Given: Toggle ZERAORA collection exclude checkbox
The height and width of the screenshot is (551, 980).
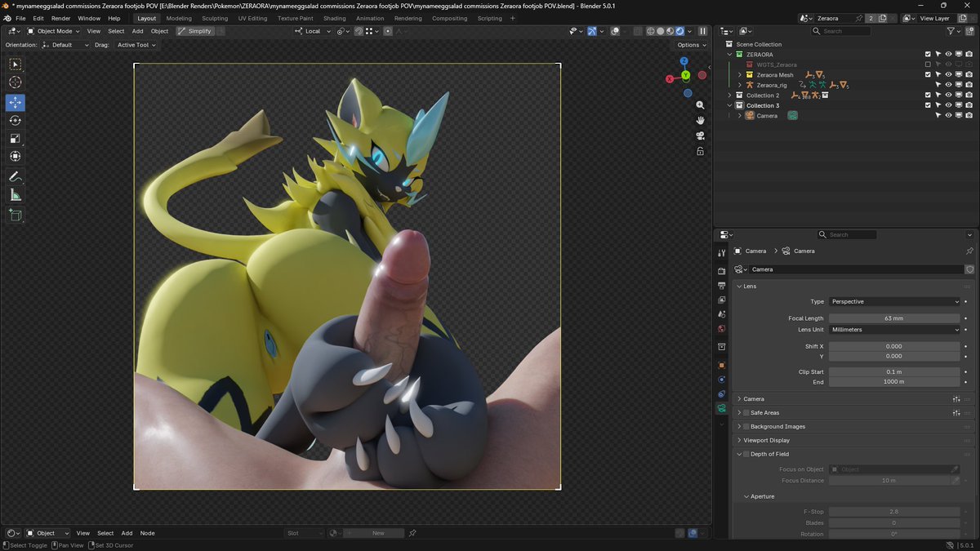Looking at the screenshot, I should 928,55.
